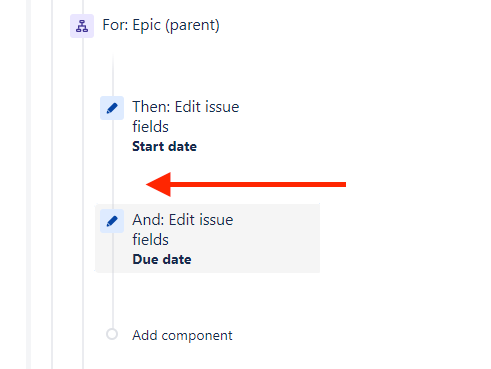Open Then: Edit issue fields action
The height and width of the screenshot is (369, 491).
[186, 117]
